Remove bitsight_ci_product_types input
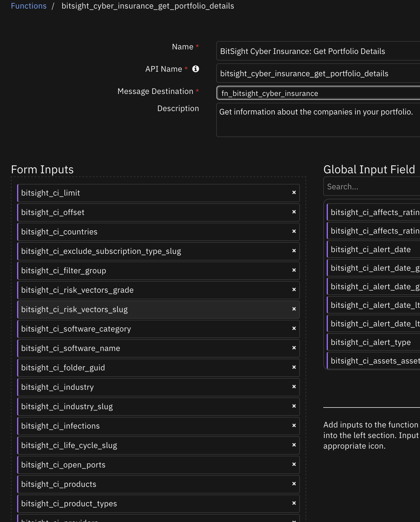Viewport: 420px width, 522px height. coord(294,503)
